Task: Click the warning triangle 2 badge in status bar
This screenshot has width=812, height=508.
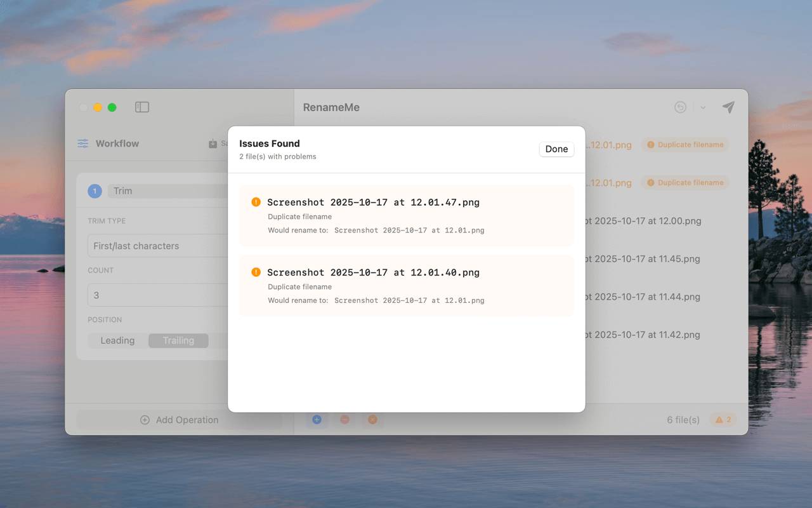Action: pos(722,419)
